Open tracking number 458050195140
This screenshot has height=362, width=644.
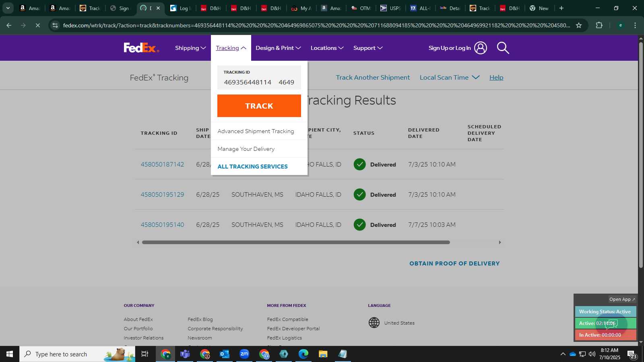click(162, 224)
